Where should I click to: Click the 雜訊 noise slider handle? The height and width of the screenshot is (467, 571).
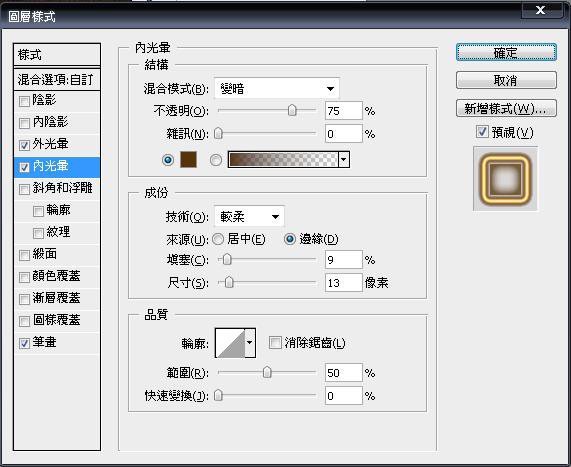(218, 133)
